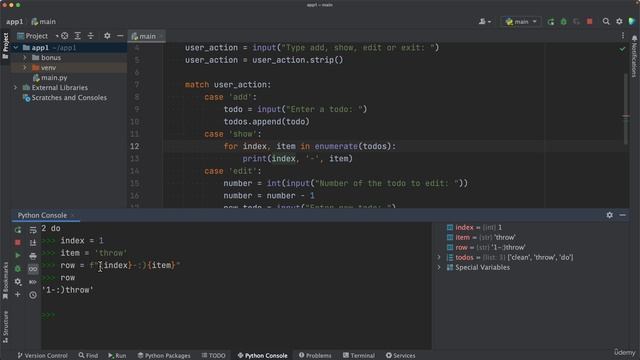
Task: Open Search Everywhere magnifier
Action: [x=606, y=22]
